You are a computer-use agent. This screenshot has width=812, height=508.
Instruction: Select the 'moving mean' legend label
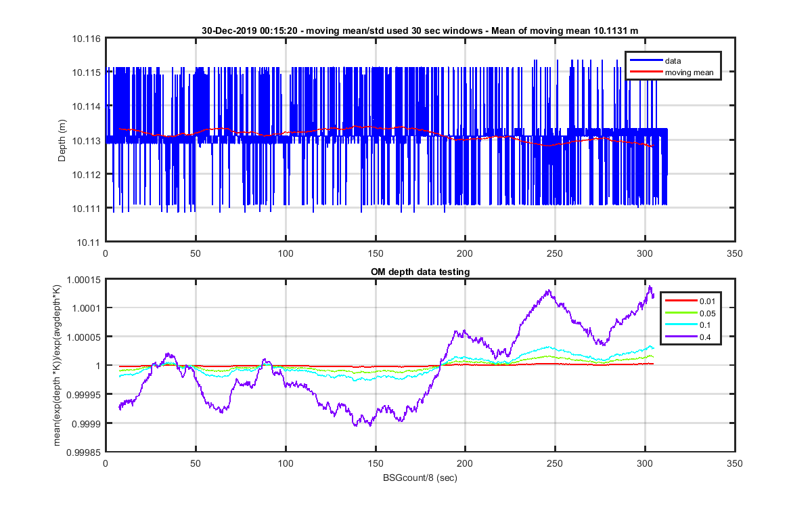click(x=689, y=72)
